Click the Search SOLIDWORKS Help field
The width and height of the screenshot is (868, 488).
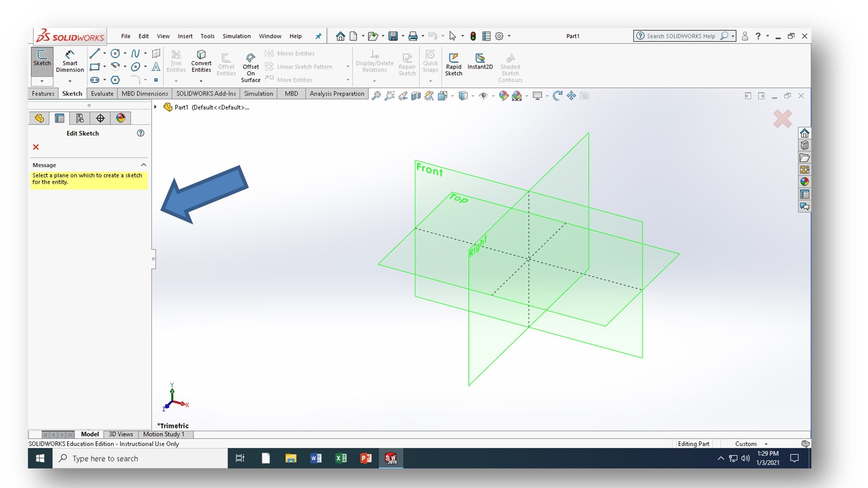[681, 36]
